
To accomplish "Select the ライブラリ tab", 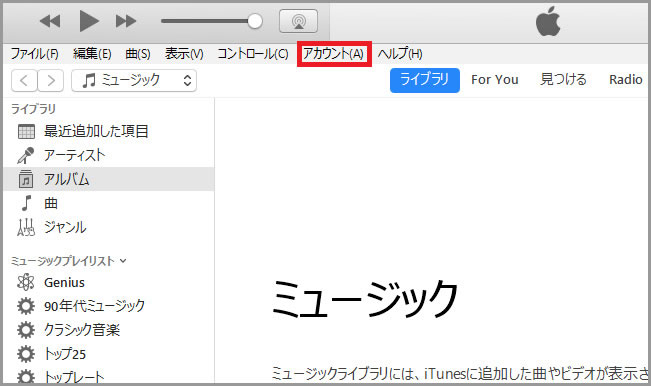I will tap(425, 80).
